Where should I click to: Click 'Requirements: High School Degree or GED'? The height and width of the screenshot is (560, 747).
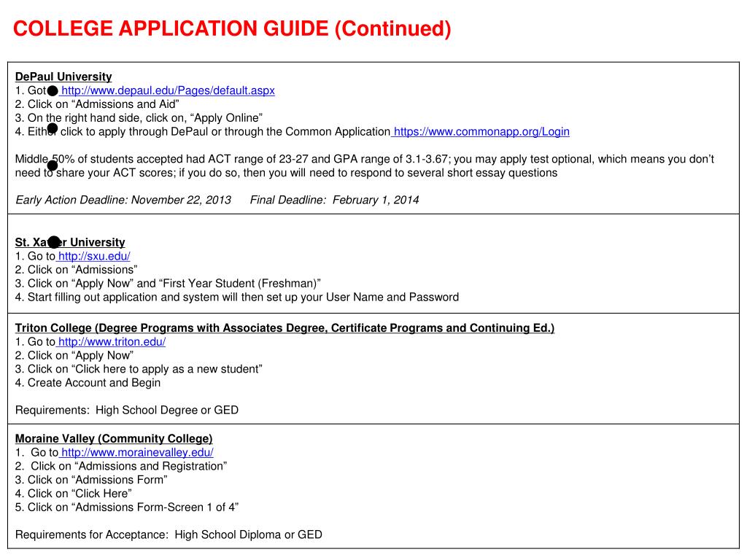click(127, 411)
